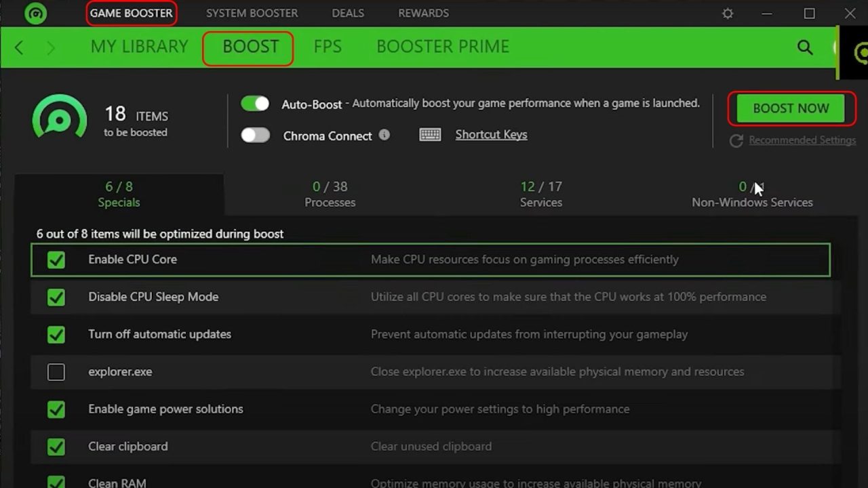Enable the Chroma Connect switch
868x488 pixels.
click(255, 135)
